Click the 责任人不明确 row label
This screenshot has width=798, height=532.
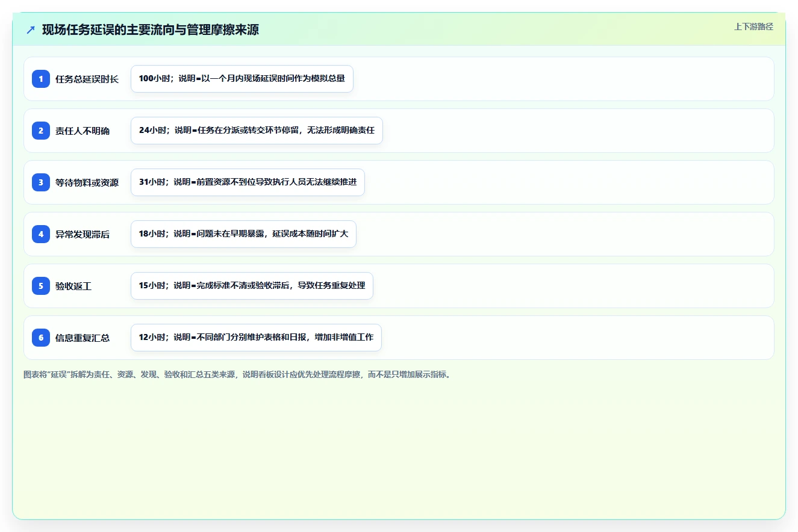pos(83,131)
